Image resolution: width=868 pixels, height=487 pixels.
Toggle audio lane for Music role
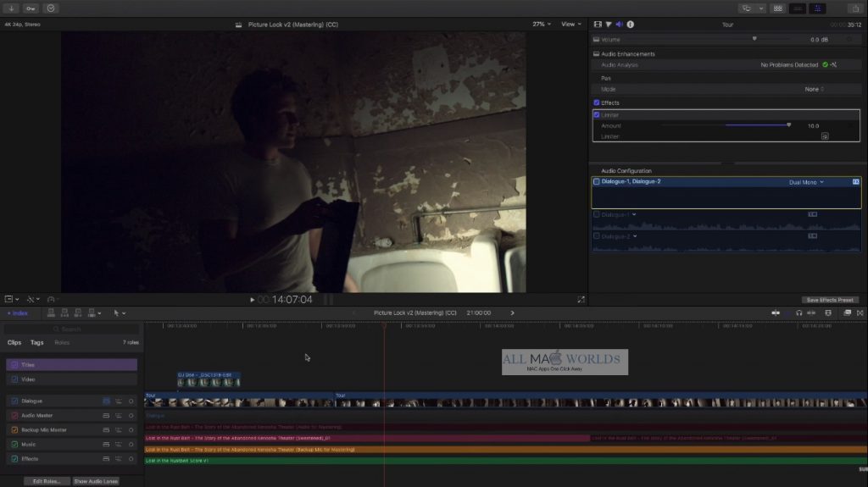(106, 445)
